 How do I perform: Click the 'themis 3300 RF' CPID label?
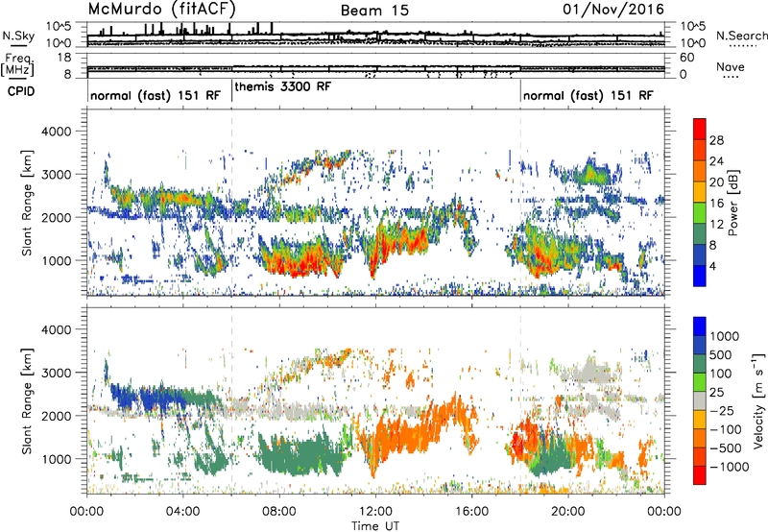pyautogui.click(x=282, y=87)
